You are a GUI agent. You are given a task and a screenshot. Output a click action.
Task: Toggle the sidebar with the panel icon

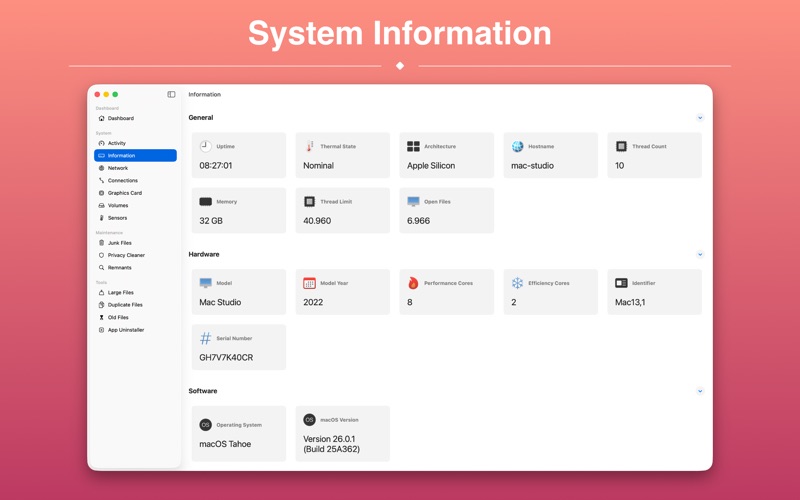click(171, 94)
